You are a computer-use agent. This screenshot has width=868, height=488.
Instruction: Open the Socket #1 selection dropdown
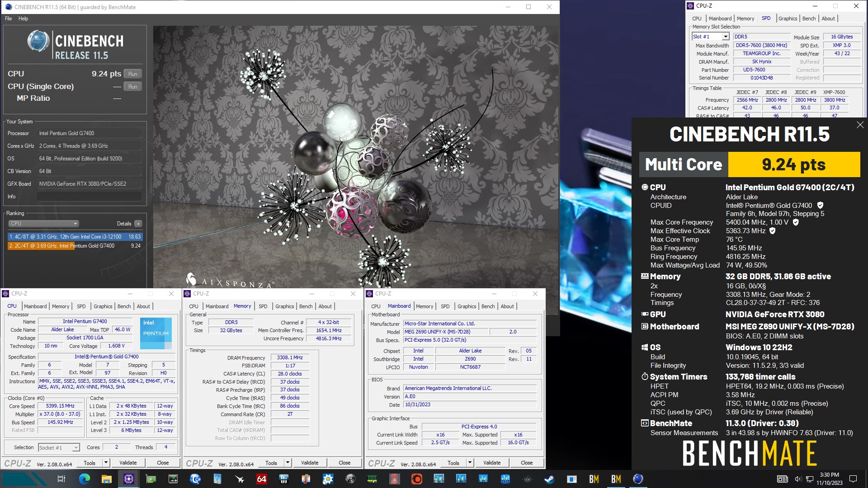76,448
